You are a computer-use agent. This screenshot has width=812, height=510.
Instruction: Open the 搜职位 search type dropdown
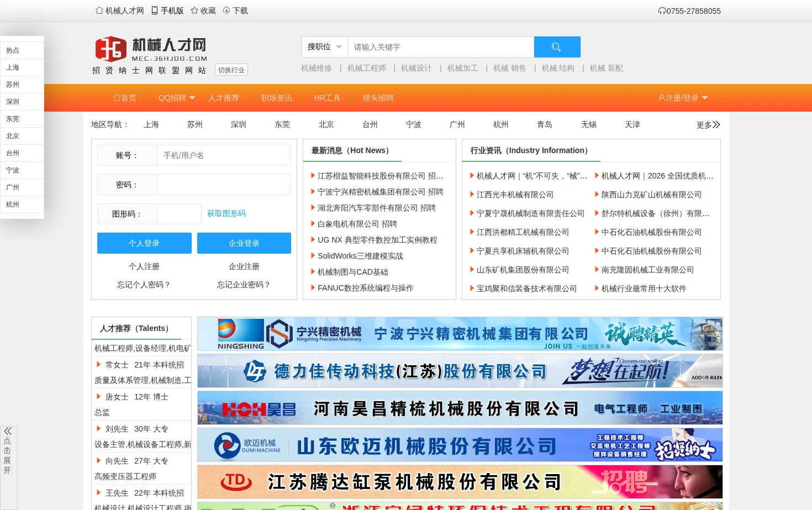(325, 47)
